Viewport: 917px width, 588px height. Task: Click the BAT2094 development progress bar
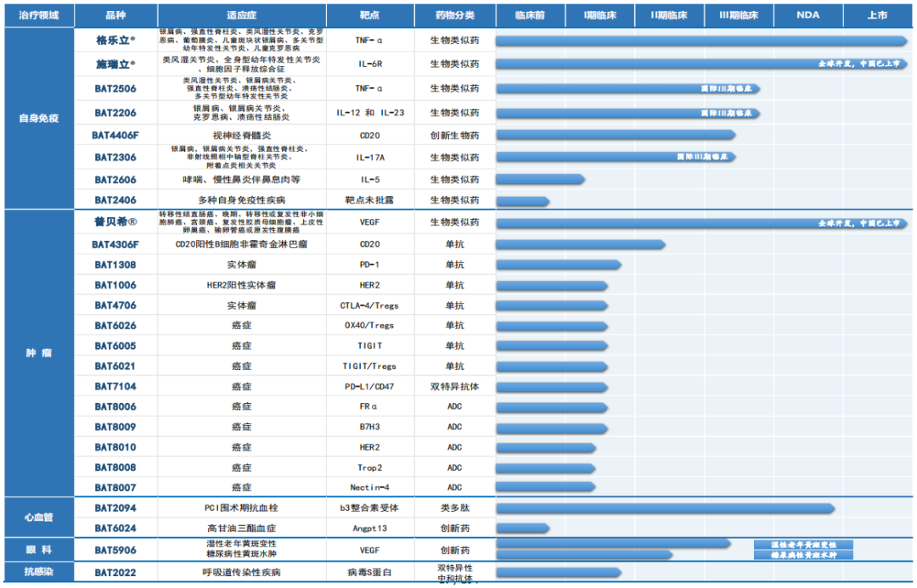(x=666, y=508)
